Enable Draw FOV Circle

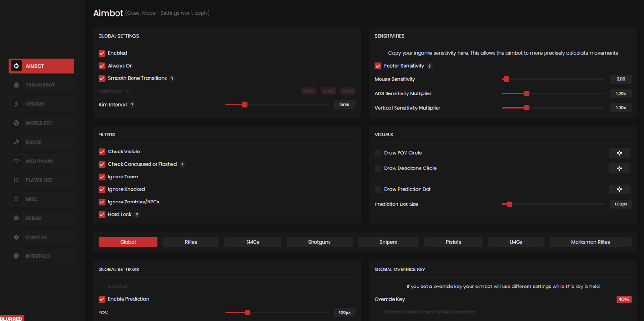[x=378, y=153]
